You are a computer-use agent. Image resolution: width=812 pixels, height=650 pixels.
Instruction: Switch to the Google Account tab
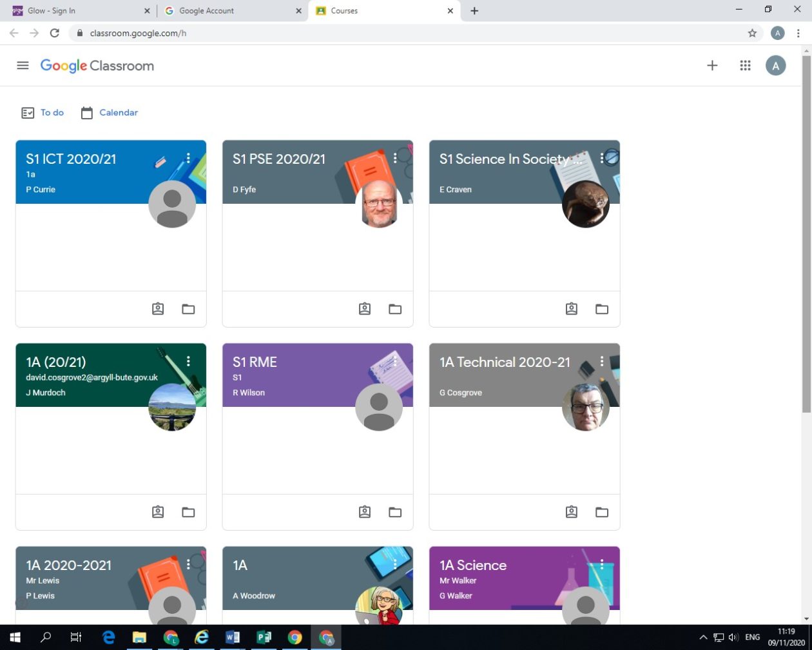233,11
